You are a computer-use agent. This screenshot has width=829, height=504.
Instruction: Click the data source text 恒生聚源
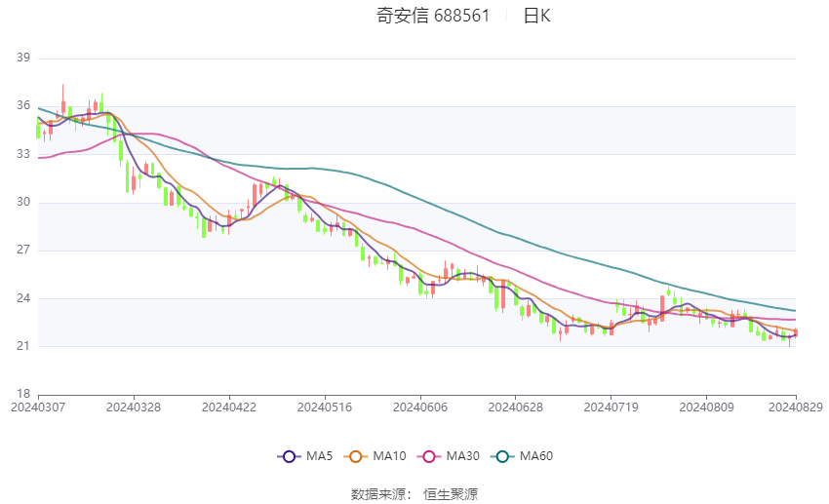tap(451, 494)
